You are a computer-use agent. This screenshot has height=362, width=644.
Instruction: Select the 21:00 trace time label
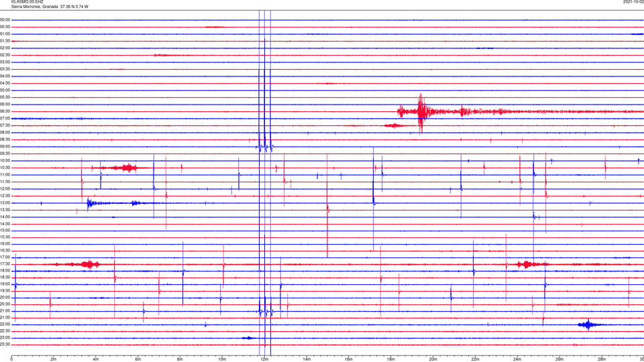tap(5, 311)
